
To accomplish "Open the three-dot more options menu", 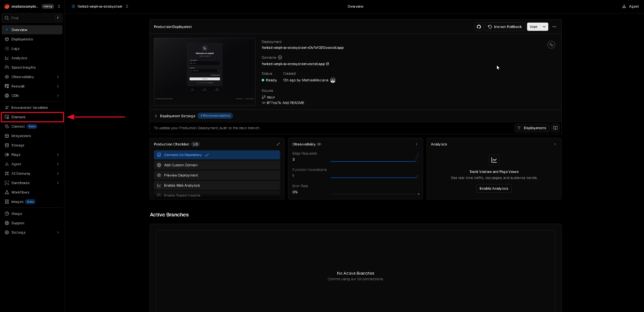I will pos(554,27).
